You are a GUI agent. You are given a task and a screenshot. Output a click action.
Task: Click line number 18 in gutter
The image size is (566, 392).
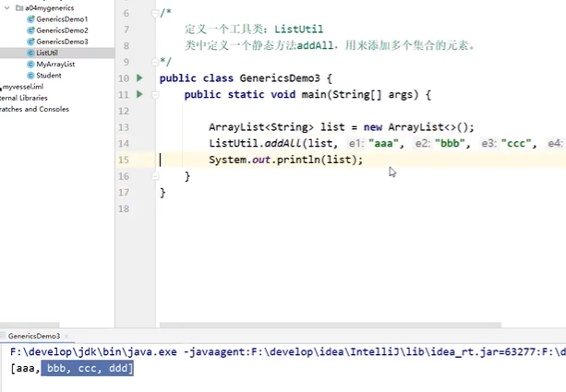point(124,208)
